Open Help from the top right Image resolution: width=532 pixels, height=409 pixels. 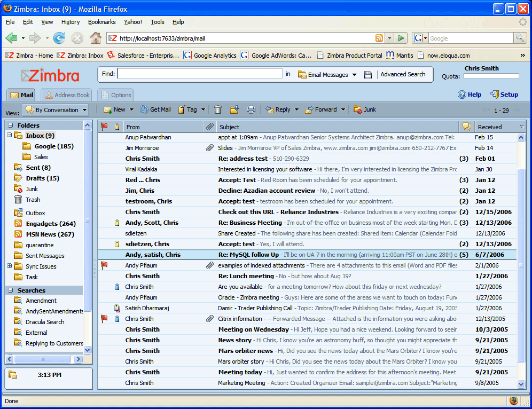tap(470, 95)
